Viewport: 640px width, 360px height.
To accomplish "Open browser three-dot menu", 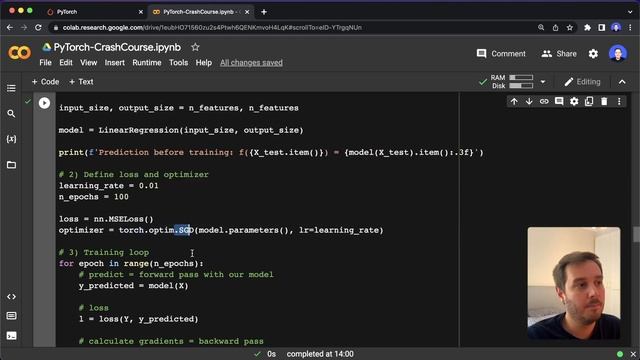I will click(x=630, y=28).
